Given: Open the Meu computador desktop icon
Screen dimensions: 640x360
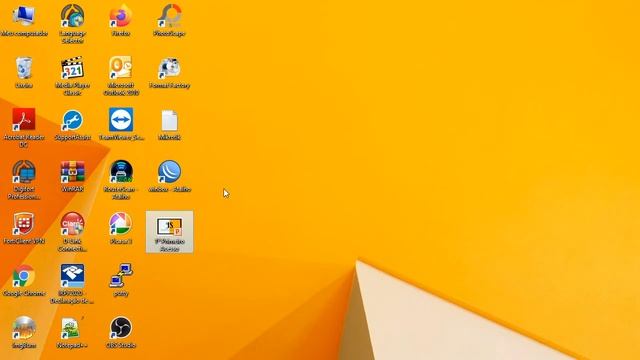Looking at the screenshot, I should (x=24, y=20).
